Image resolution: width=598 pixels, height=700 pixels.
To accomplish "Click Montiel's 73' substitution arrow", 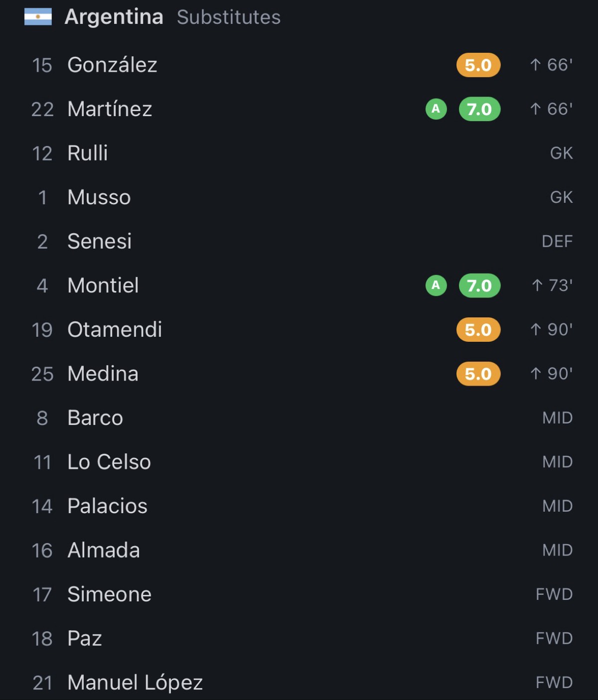I will click(x=537, y=285).
